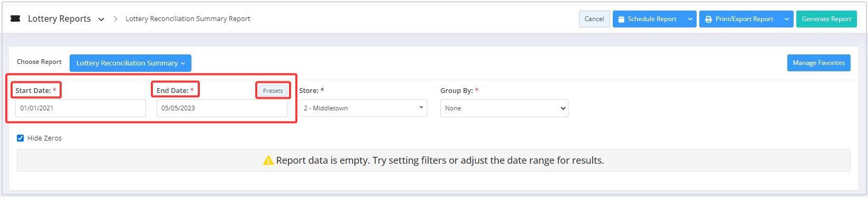The height and width of the screenshot is (197, 868).
Task: Click the lottery ticket icon beside Lottery Reports
Action: coord(15,18)
